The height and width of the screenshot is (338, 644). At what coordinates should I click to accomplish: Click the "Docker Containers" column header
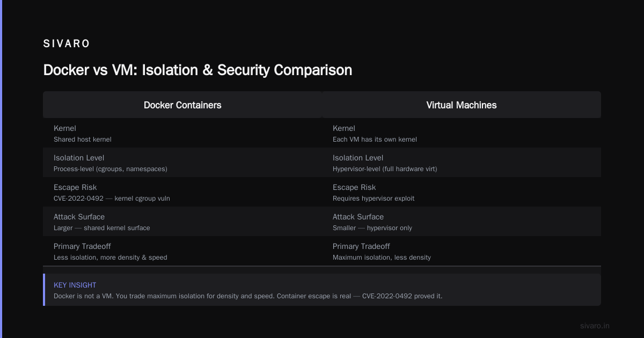tap(182, 105)
